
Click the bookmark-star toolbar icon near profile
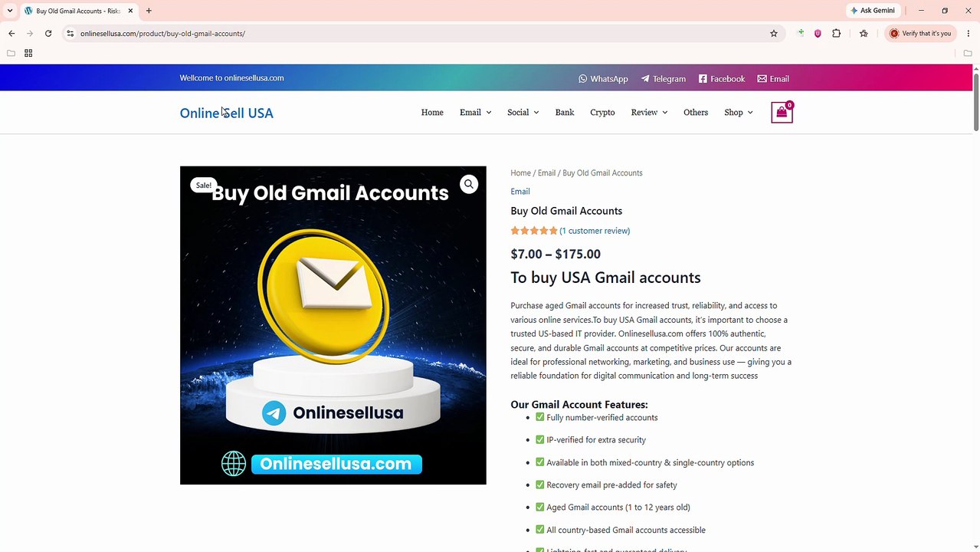(x=864, y=33)
